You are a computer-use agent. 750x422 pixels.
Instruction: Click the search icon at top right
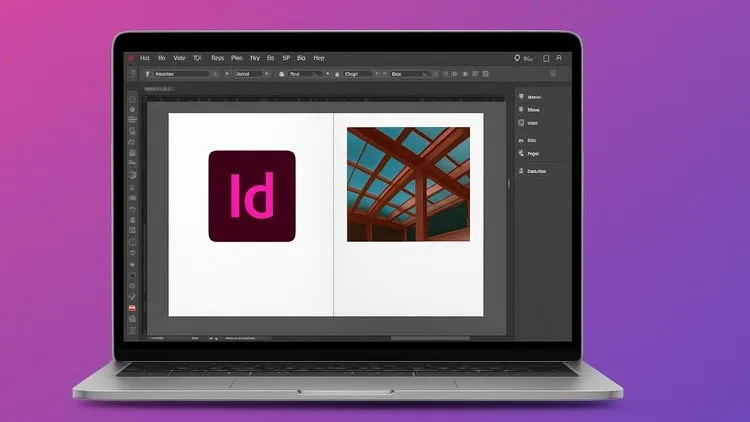pyautogui.click(x=517, y=58)
